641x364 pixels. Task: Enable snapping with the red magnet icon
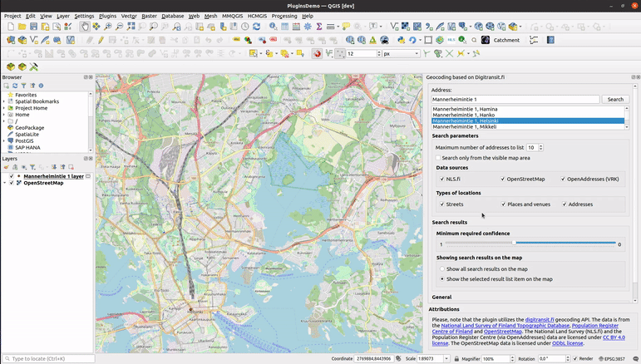point(317,53)
